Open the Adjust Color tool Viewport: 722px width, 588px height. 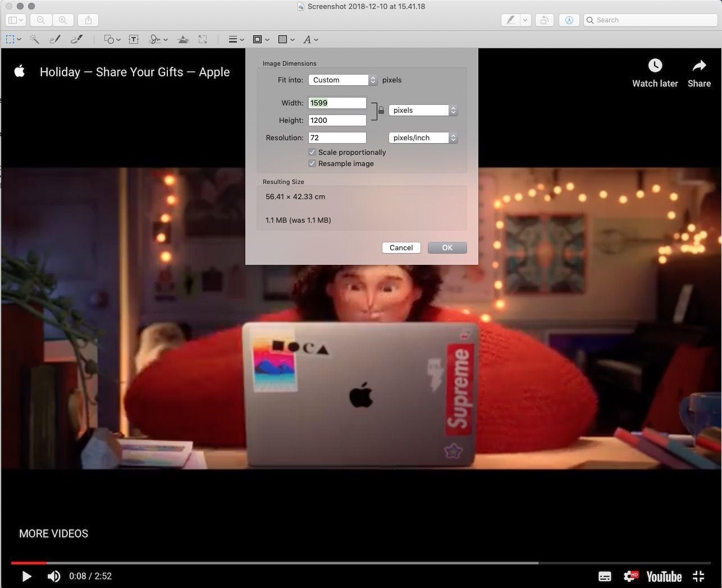click(x=183, y=39)
